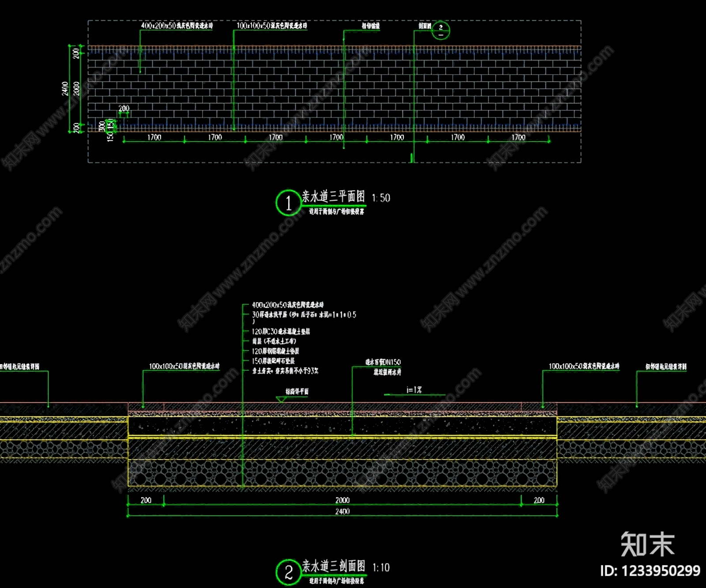Image resolution: width=706 pixels, height=588 pixels.
Task: Click the 不透水土工布 membrane annotation
Action: pos(274,341)
